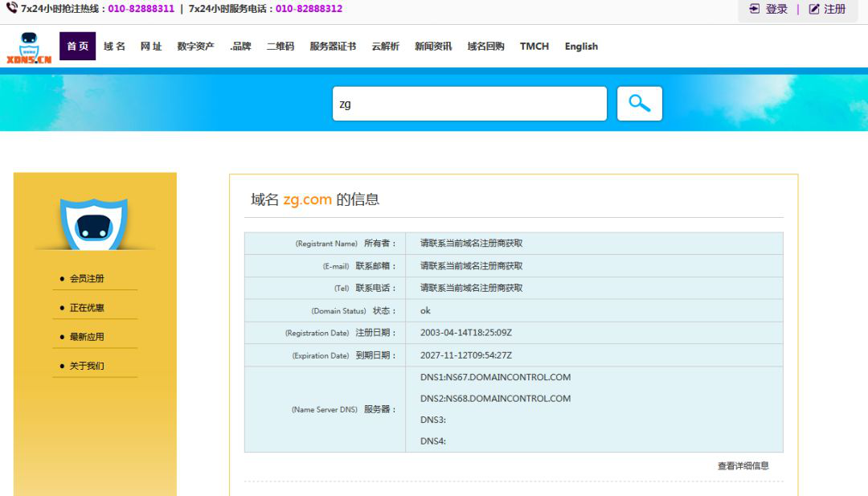The height and width of the screenshot is (496, 868).
Task: Select the .品牌 menu item
Action: click(x=240, y=47)
